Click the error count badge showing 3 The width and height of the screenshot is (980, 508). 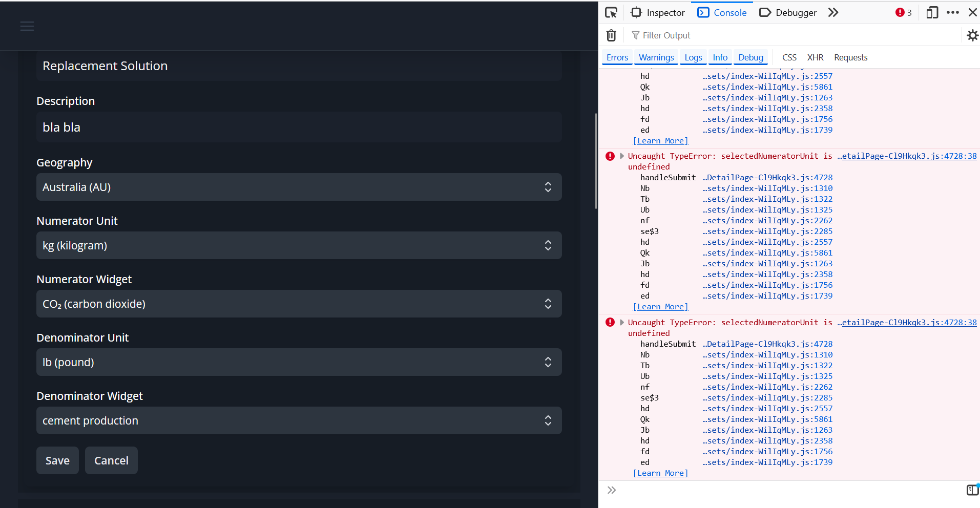point(904,13)
